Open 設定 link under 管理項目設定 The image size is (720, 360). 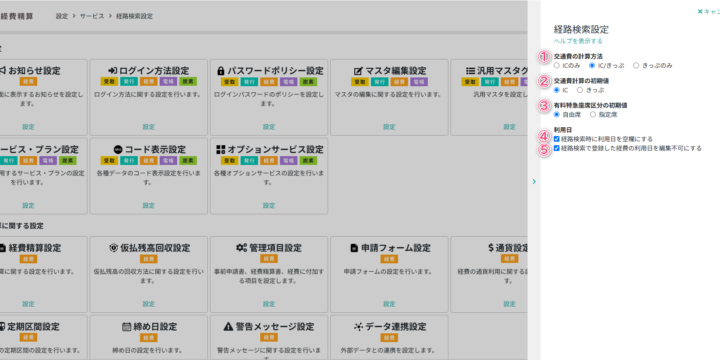tap(269, 304)
